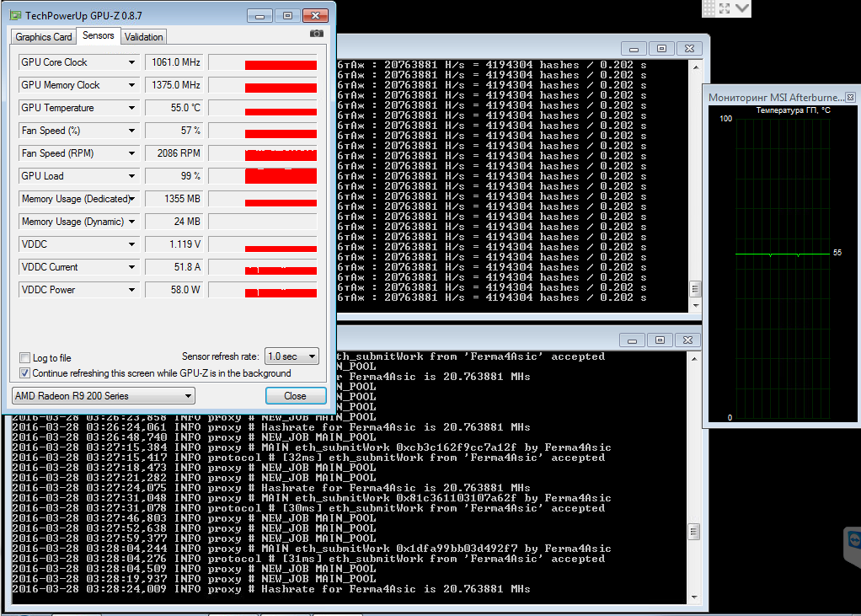Open the VDDC Power sensor dropdown
The height and width of the screenshot is (616, 861).
point(131,290)
